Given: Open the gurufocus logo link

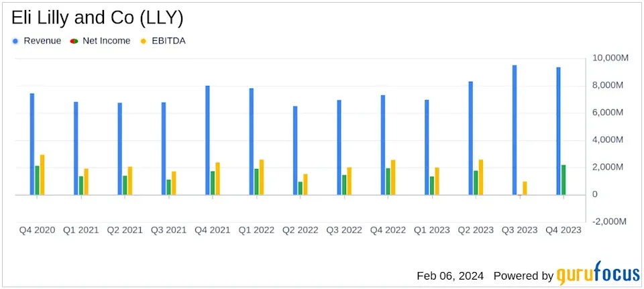Looking at the screenshot, I should [598, 273].
